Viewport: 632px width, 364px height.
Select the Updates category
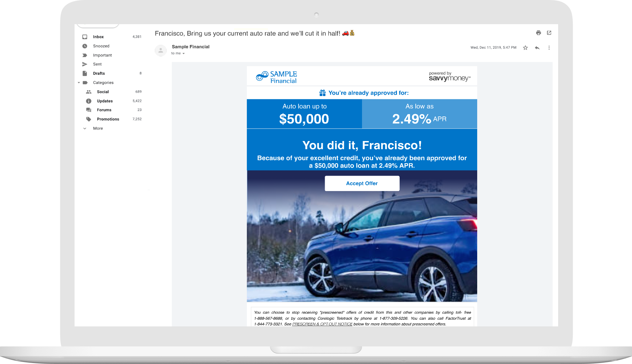point(105,101)
